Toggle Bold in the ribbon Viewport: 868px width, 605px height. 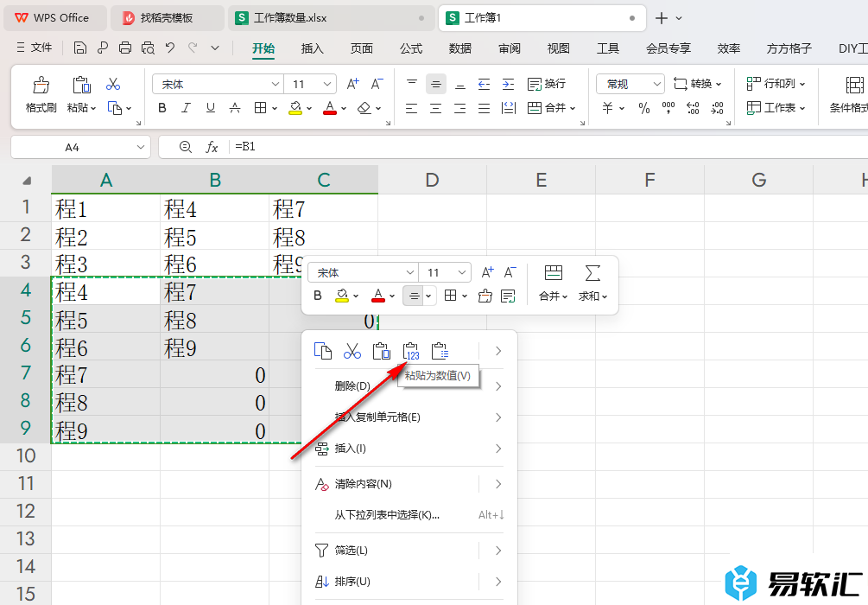(x=162, y=108)
